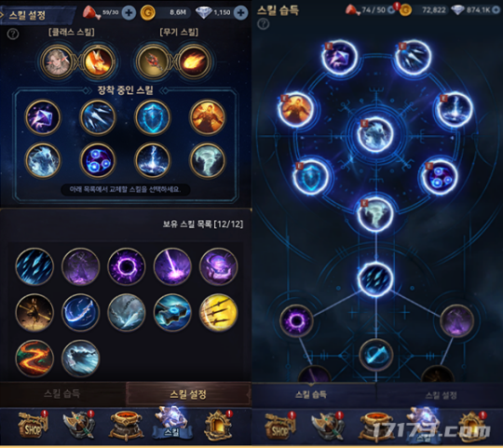503x448 pixels.
Task: Open the SHOP icon in left bottom bar
Action: point(34,426)
